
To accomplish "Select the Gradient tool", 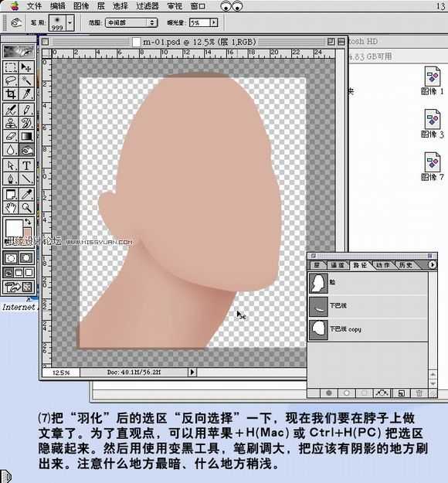I will tap(26, 136).
